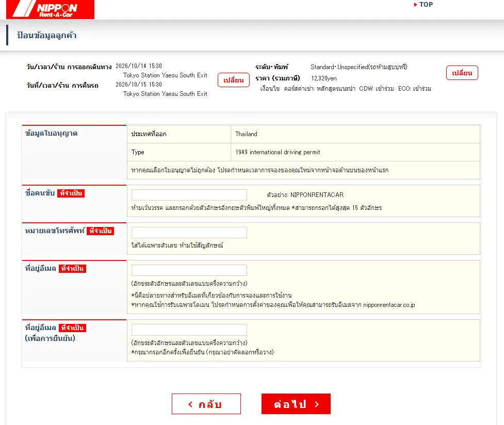Go back with the กลับ button
This screenshot has width=504, height=425.
[x=206, y=404]
